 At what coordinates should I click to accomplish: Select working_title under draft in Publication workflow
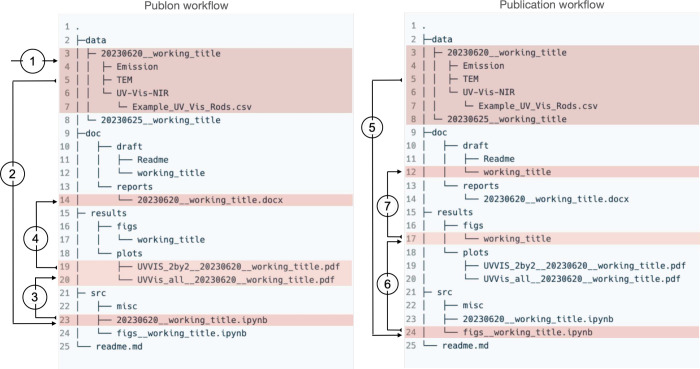pos(517,172)
